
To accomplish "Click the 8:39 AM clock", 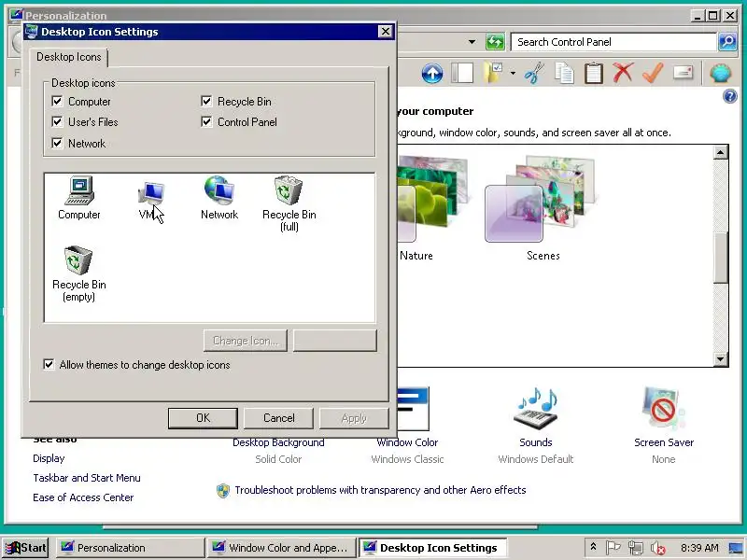I will (699, 548).
